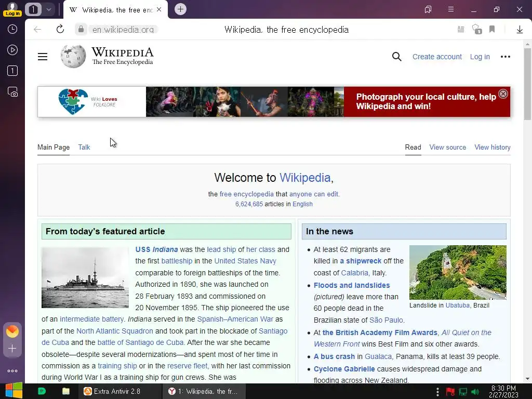532x399 pixels.
Task: Open the Spanish–American War link
Action: pos(235,320)
